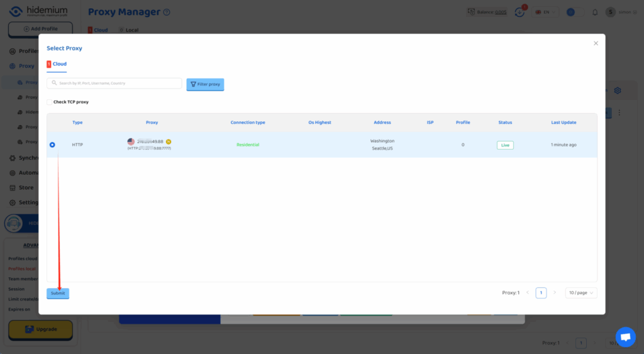
Task: Open the live chat bubble icon
Action: (x=626, y=337)
